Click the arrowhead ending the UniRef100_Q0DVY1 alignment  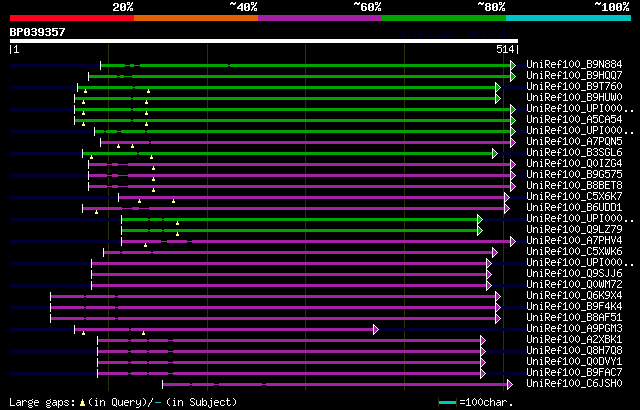(483, 363)
